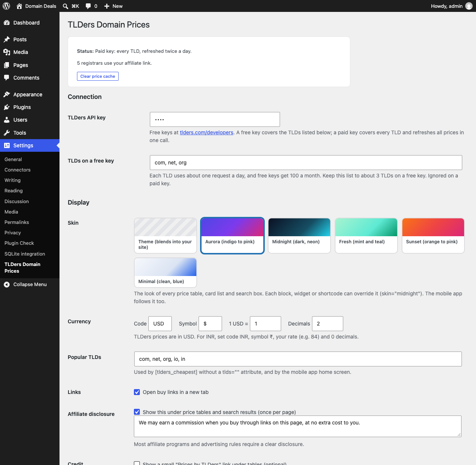476x465 pixels.
Task: Select the Theme skin card
Action: [x=165, y=235]
